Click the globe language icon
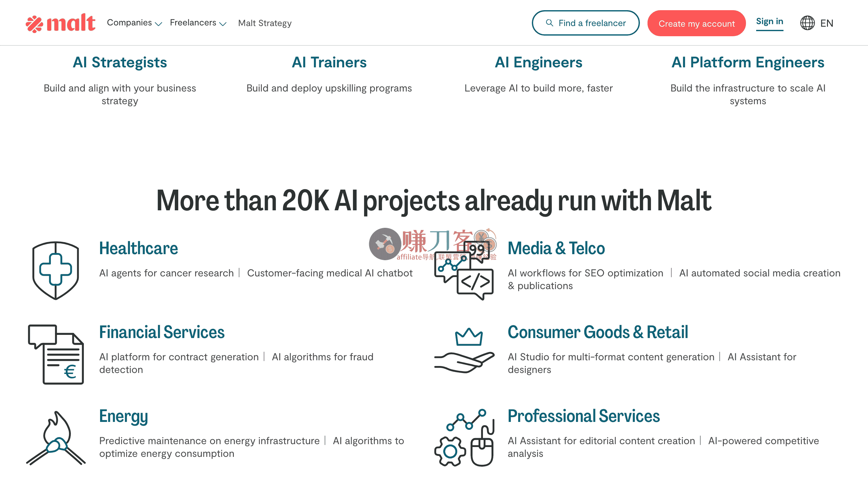 [x=807, y=23]
